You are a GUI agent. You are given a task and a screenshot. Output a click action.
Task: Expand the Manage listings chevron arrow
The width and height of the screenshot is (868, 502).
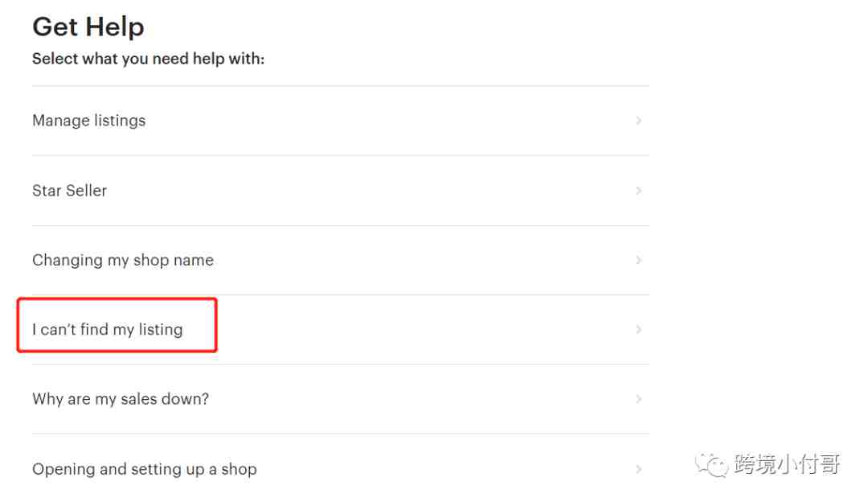(638, 121)
